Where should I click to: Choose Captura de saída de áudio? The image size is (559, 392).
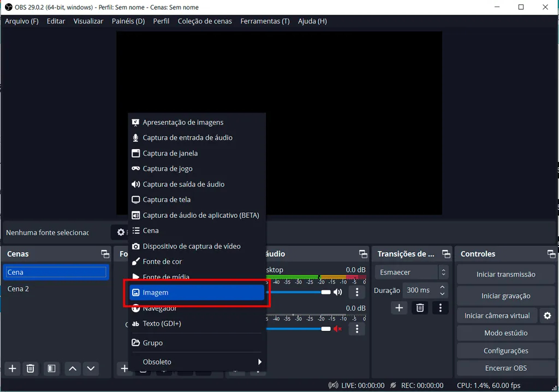(197, 185)
